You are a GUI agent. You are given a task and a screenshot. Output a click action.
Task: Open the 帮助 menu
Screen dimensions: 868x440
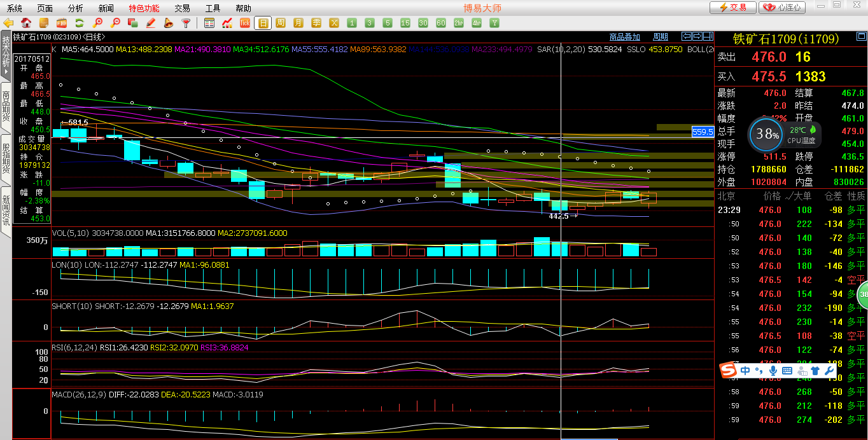coord(244,8)
